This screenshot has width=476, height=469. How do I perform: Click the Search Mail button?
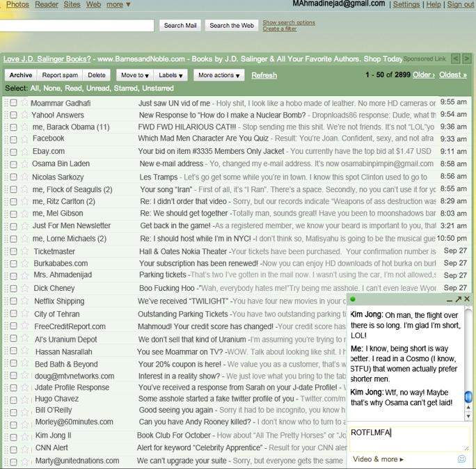pyautogui.click(x=180, y=26)
